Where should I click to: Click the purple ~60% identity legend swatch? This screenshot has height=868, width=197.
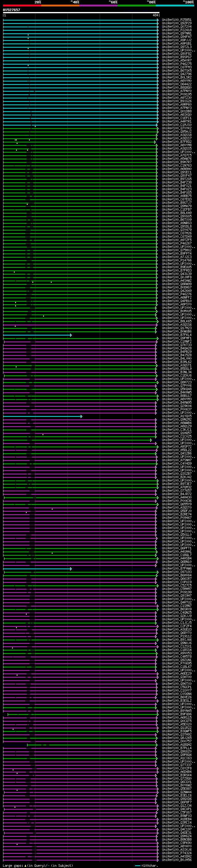(99, 6)
